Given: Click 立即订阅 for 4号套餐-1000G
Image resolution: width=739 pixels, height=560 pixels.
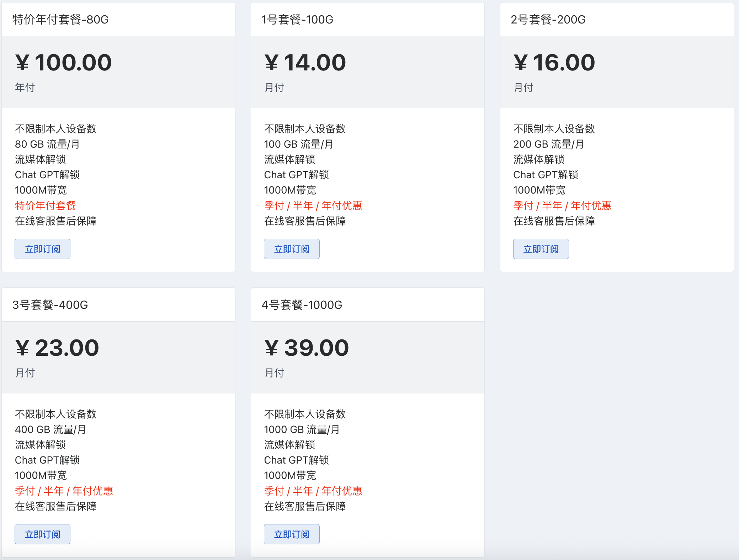Looking at the screenshot, I should [x=292, y=534].
